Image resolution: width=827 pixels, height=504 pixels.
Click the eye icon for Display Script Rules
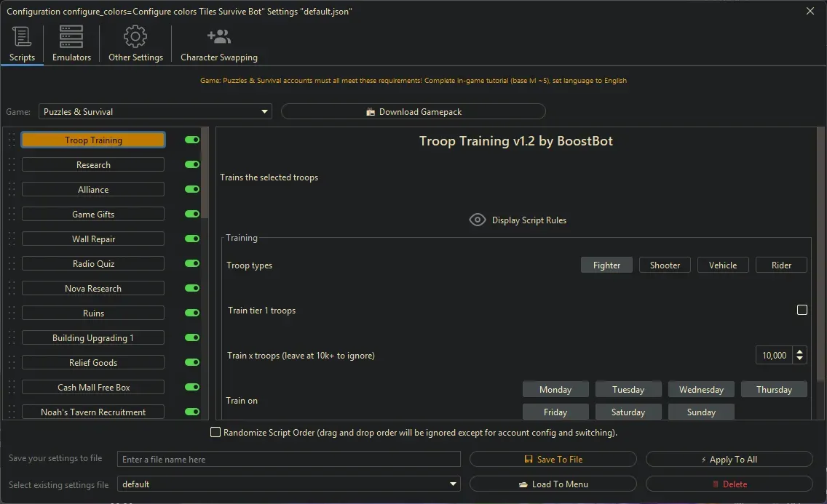pos(478,219)
